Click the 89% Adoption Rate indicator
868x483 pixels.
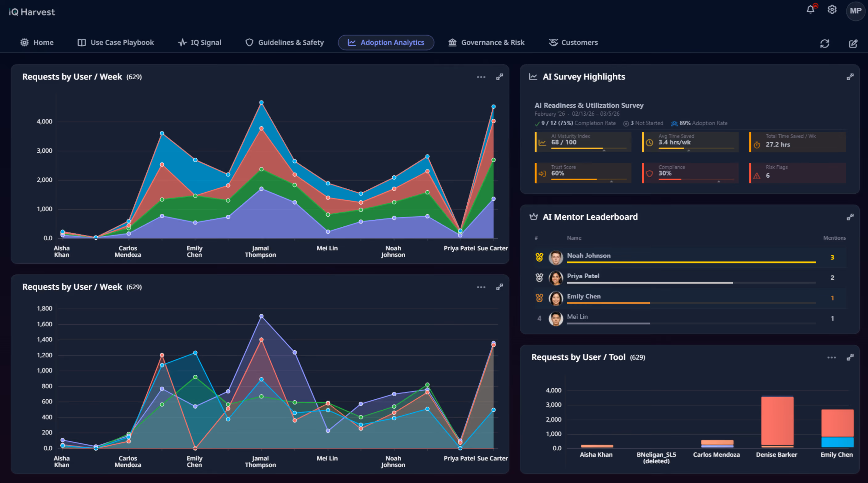[699, 123]
